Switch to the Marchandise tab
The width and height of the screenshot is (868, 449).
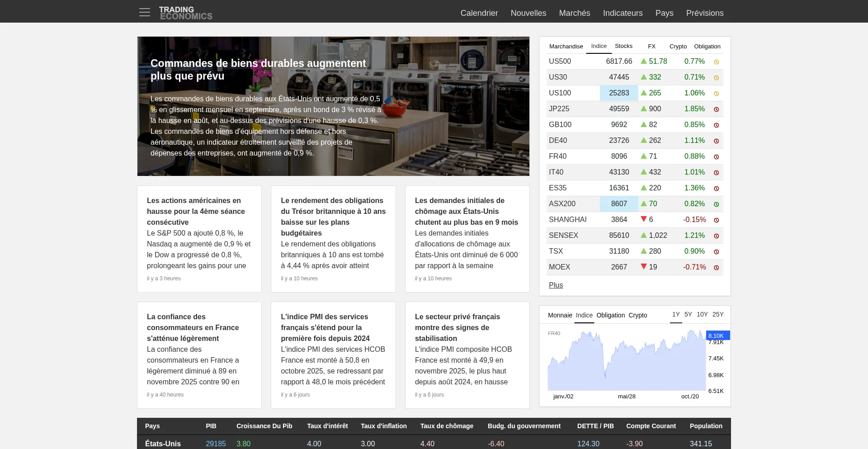tap(566, 46)
